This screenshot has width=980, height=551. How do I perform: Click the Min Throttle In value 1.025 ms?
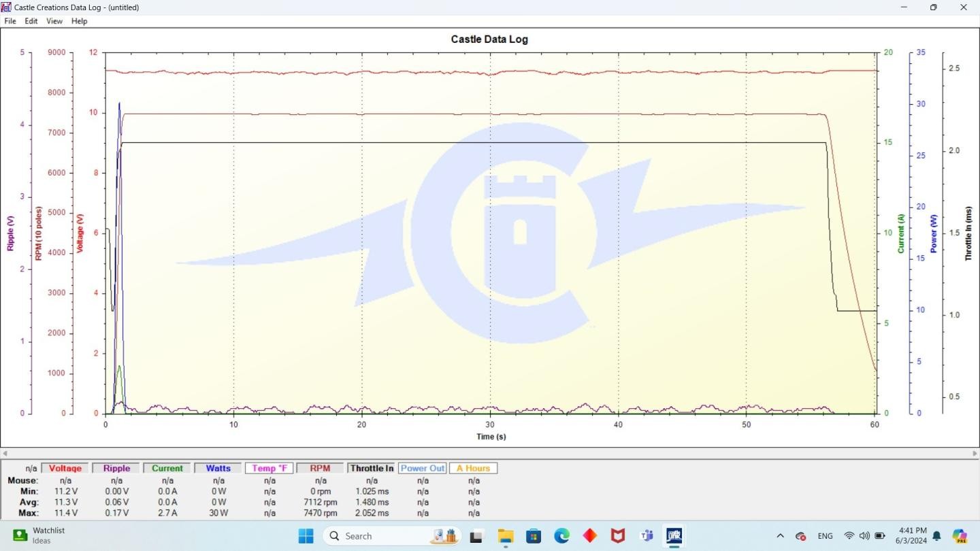pos(372,491)
